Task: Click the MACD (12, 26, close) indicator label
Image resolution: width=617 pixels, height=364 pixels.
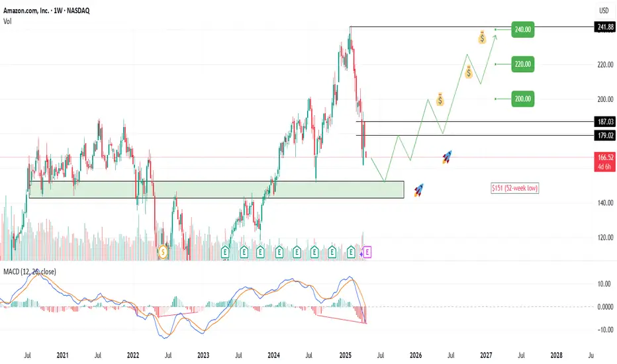Action: click(30, 271)
